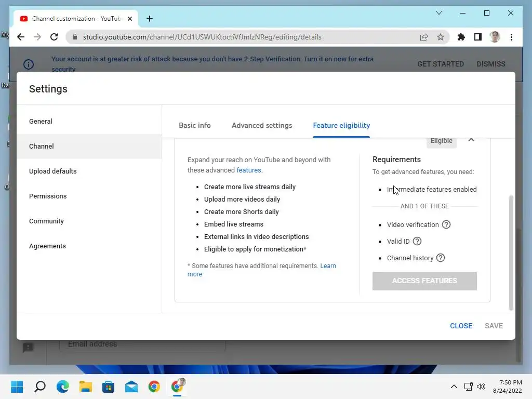Close the Settings dialog

tap(461, 326)
